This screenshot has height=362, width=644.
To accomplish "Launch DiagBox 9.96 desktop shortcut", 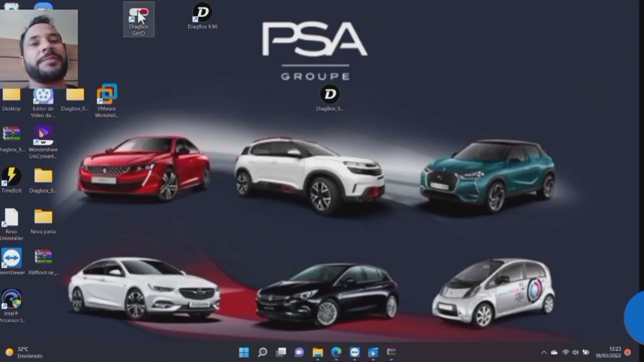I will (x=202, y=16).
